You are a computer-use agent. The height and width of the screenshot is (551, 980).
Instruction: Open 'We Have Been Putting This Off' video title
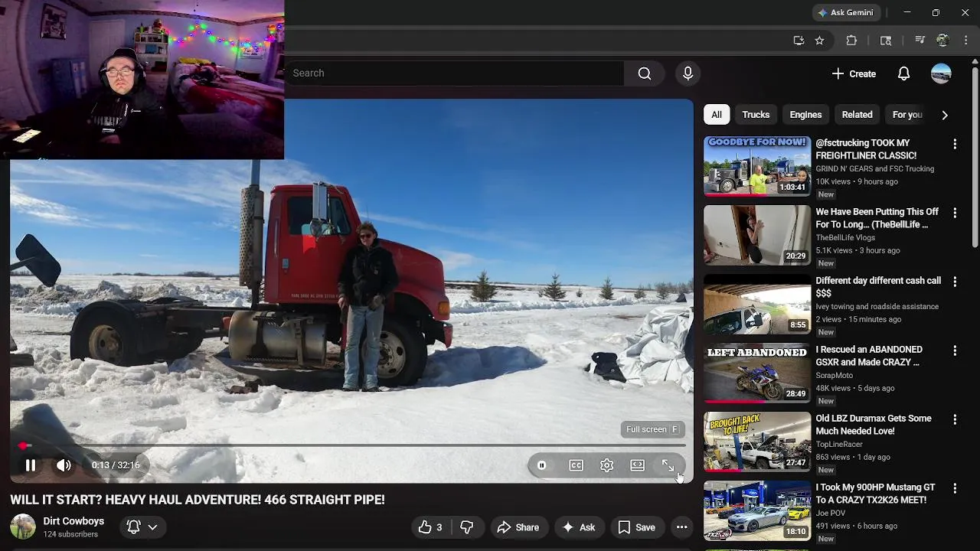point(877,218)
